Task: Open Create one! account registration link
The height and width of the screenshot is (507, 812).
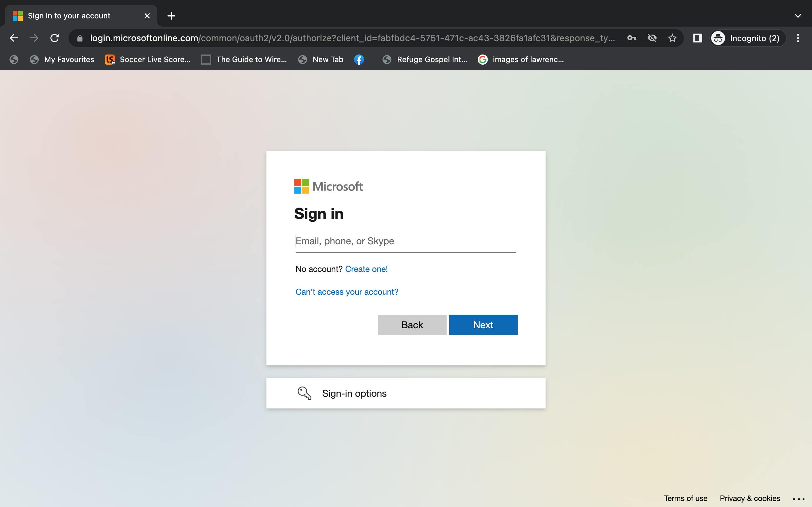Action: pyautogui.click(x=367, y=269)
